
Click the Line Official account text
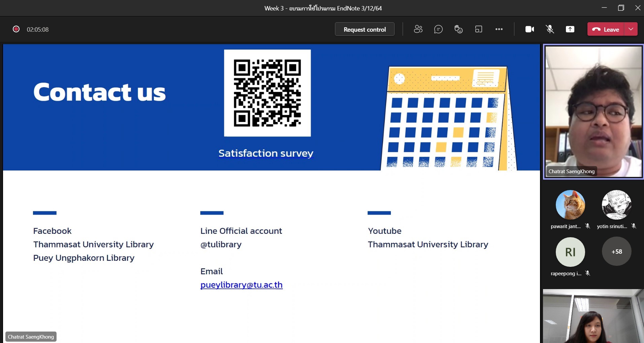[x=241, y=231]
